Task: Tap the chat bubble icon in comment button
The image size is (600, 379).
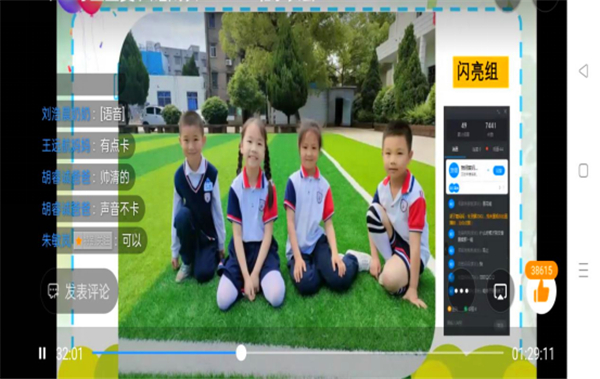Action: [x=53, y=291]
